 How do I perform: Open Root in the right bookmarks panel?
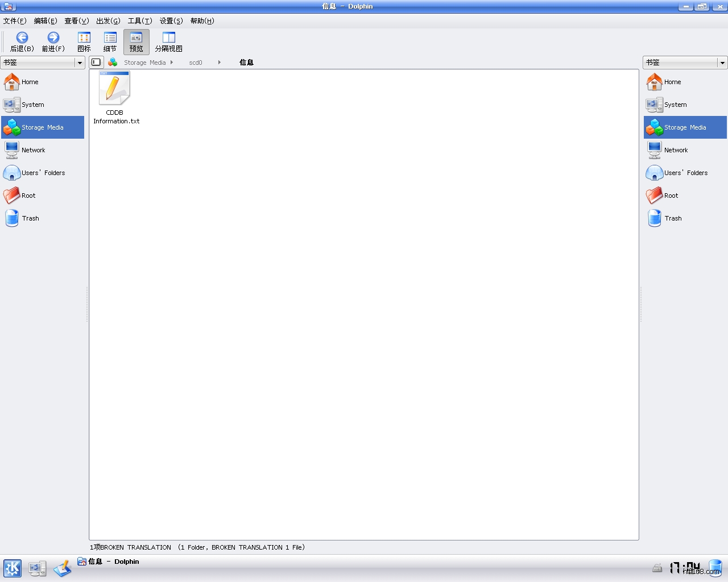[x=671, y=196]
